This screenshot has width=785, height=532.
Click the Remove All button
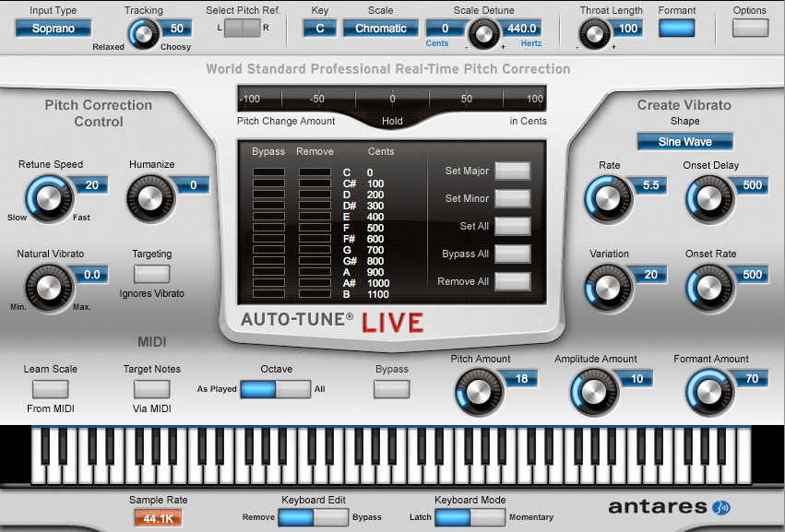tap(513, 281)
